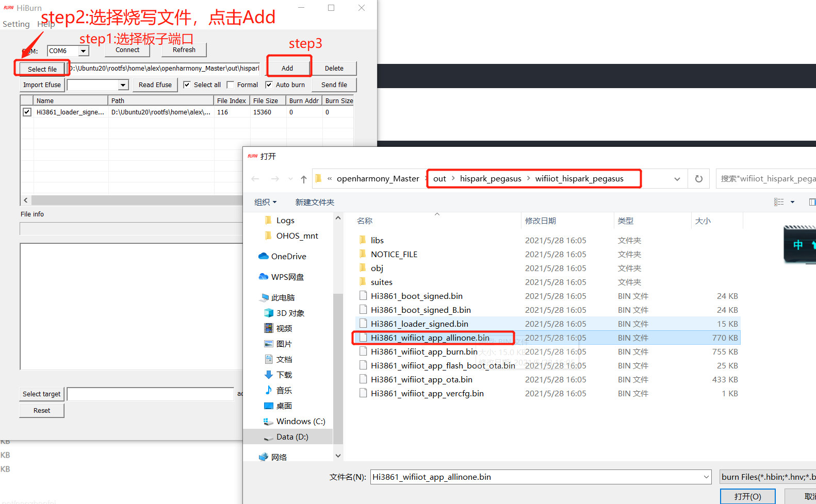Click the refresh icon in file dialog
This screenshot has height=504, width=816.
(x=699, y=179)
